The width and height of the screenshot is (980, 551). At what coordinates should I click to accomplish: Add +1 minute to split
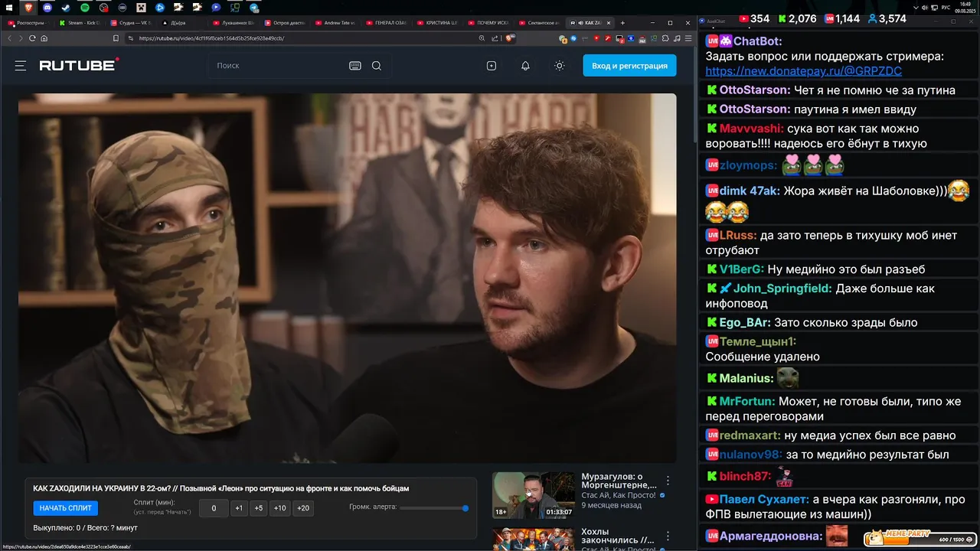click(x=240, y=508)
